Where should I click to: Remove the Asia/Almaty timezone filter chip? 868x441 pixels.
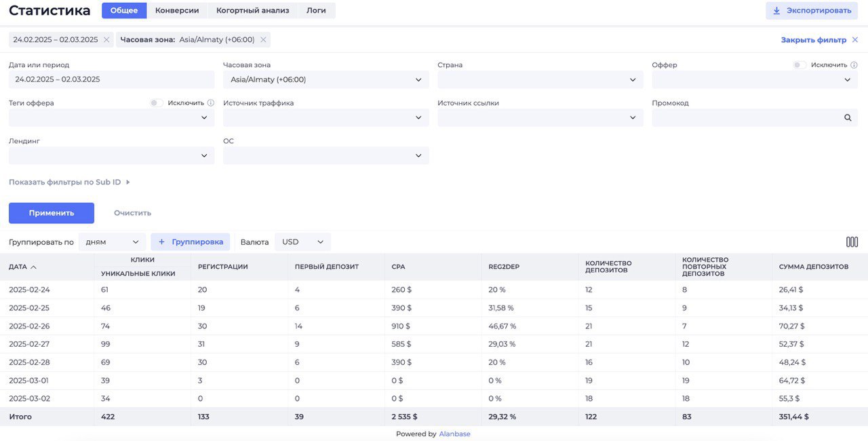coord(263,40)
